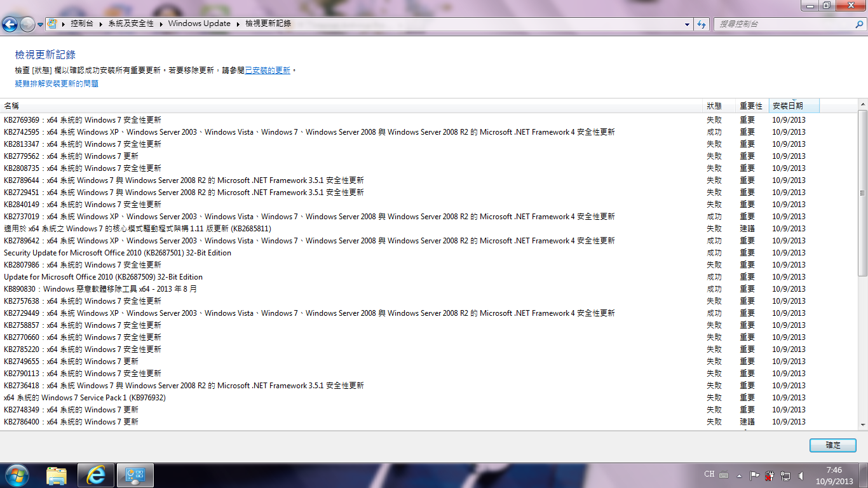This screenshot has height=488, width=868.
Task: Open the network tray icon
Action: [x=785, y=475]
